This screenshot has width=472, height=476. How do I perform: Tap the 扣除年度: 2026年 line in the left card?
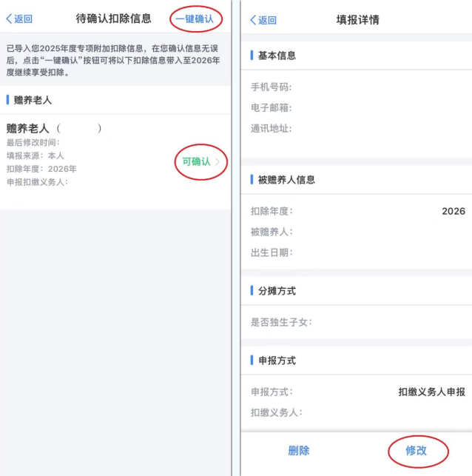click(41, 169)
